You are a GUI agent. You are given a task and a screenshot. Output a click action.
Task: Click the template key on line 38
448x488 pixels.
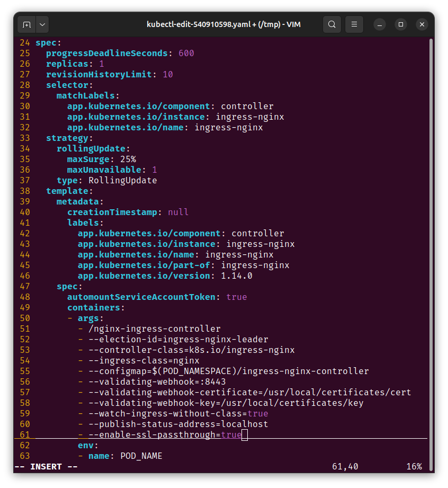tap(67, 191)
